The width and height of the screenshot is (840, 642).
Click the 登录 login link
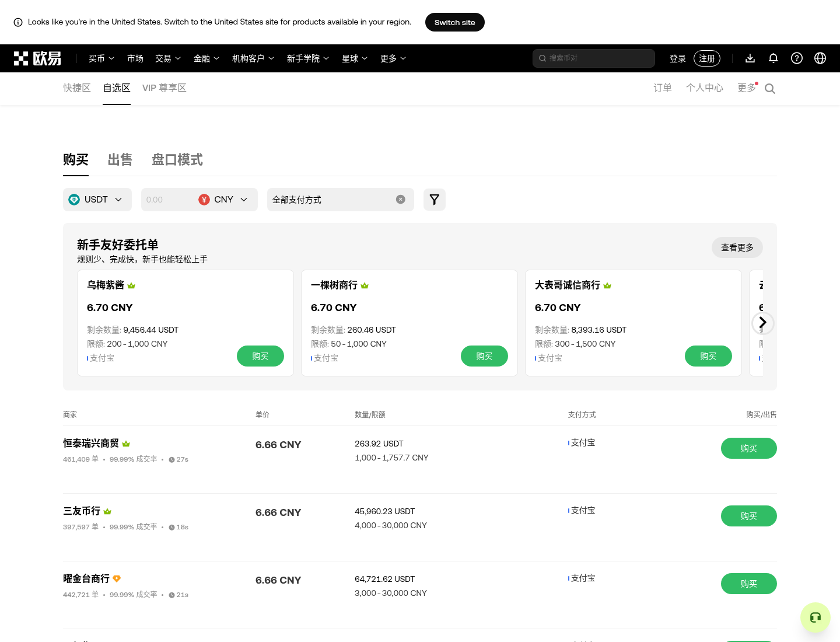(x=678, y=58)
